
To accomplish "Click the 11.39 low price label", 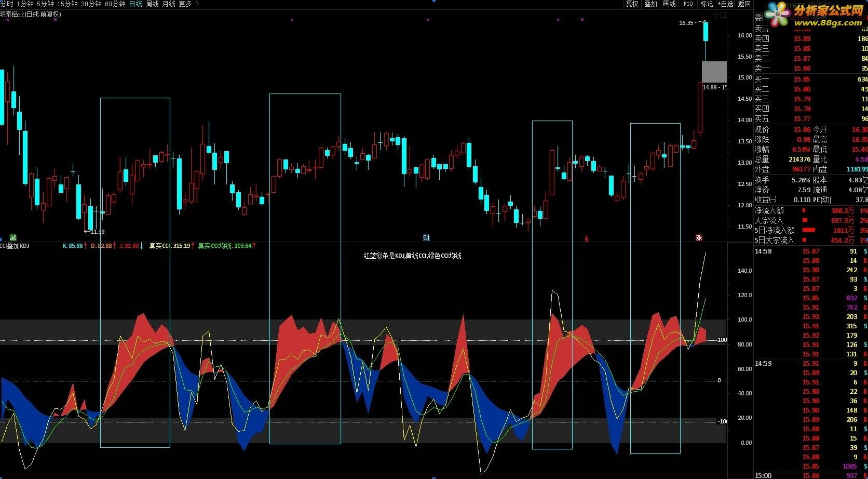I will [97, 232].
